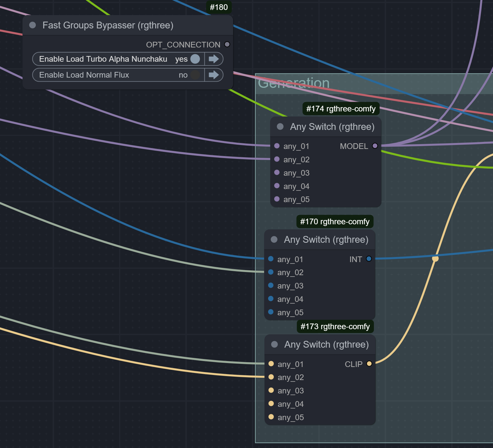Collapse the #170 Any Switch node via its dot
Viewport: 493px width, 448px height.
(274, 239)
